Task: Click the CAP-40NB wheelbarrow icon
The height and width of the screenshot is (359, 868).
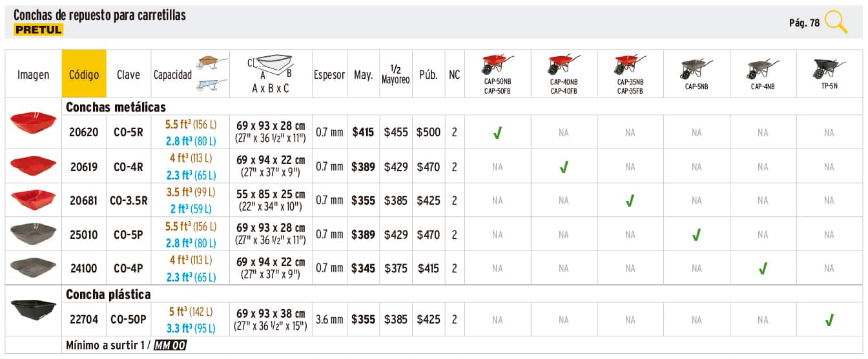Action: (564, 65)
